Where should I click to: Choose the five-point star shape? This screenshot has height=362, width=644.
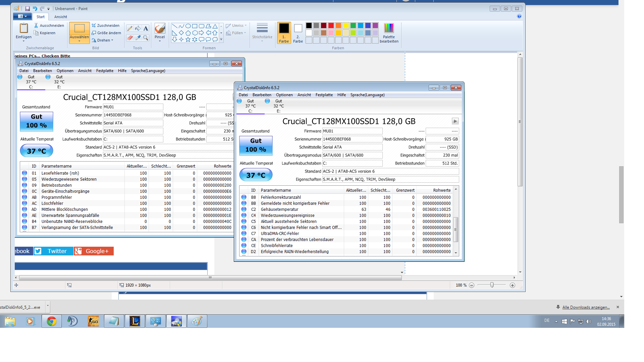click(x=188, y=40)
